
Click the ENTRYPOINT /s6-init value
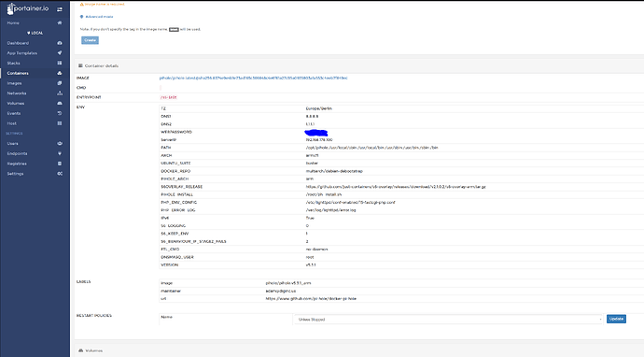click(168, 97)
